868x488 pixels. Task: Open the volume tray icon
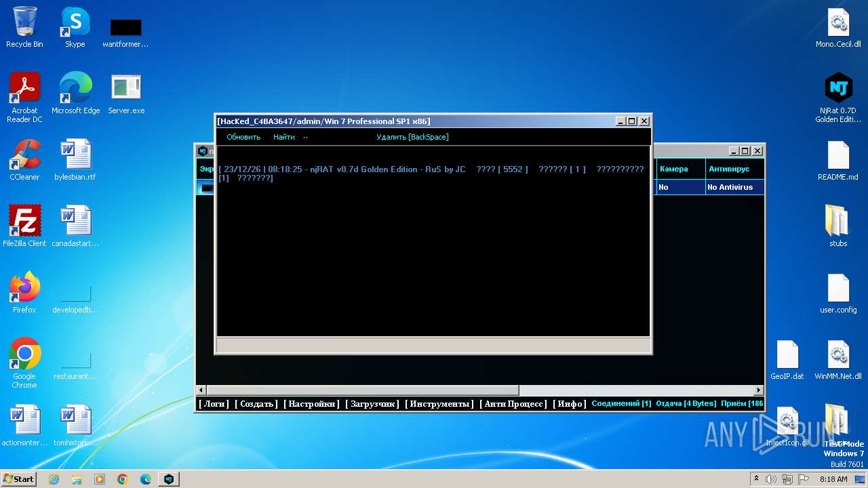(771, 479)
